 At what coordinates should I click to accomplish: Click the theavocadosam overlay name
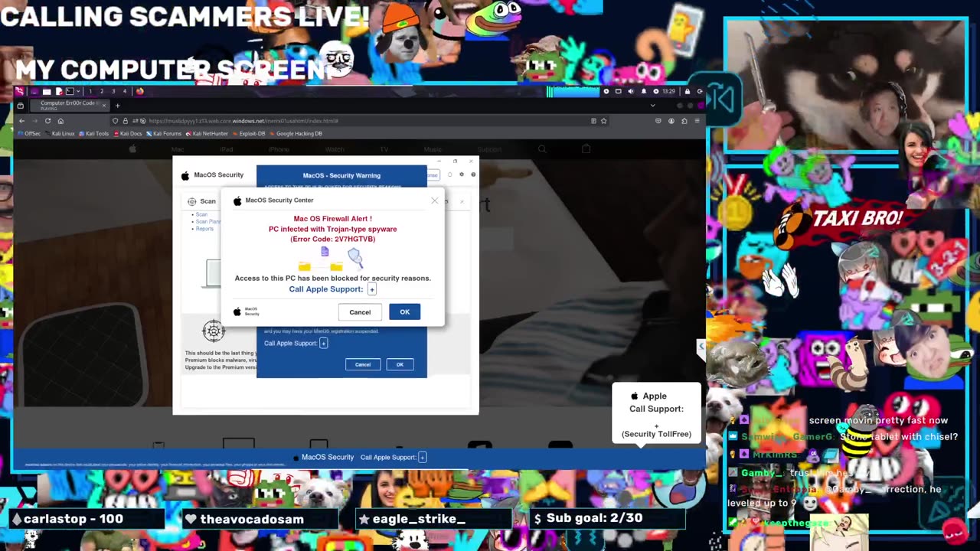252,519
